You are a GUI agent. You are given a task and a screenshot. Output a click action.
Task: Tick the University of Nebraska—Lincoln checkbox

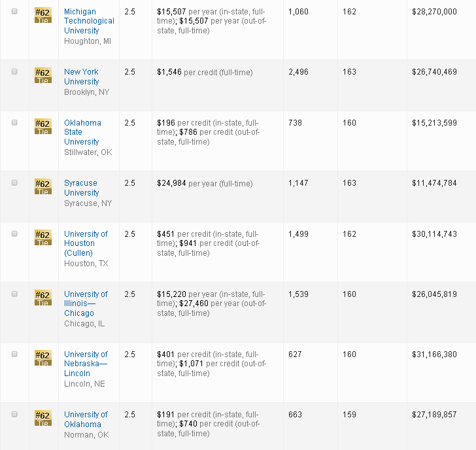click(x=14, y=355)
